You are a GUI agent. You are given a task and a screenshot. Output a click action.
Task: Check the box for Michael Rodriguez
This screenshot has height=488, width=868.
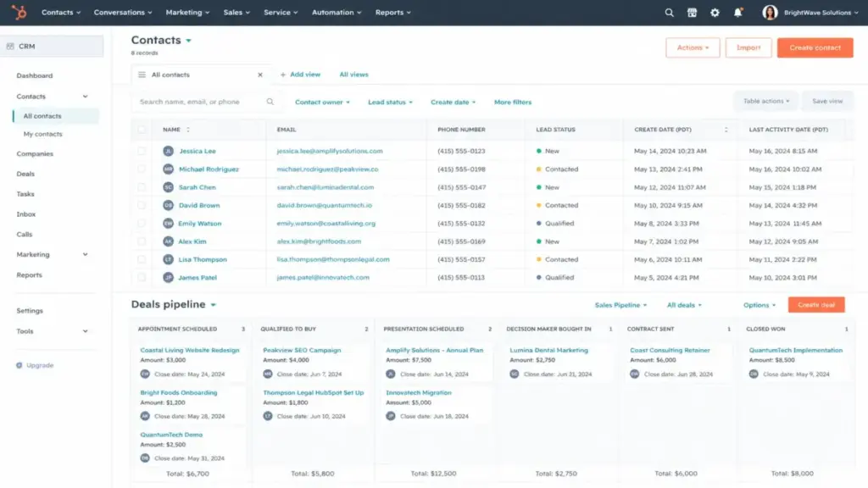pyautogui.click(x=142, y=169)
